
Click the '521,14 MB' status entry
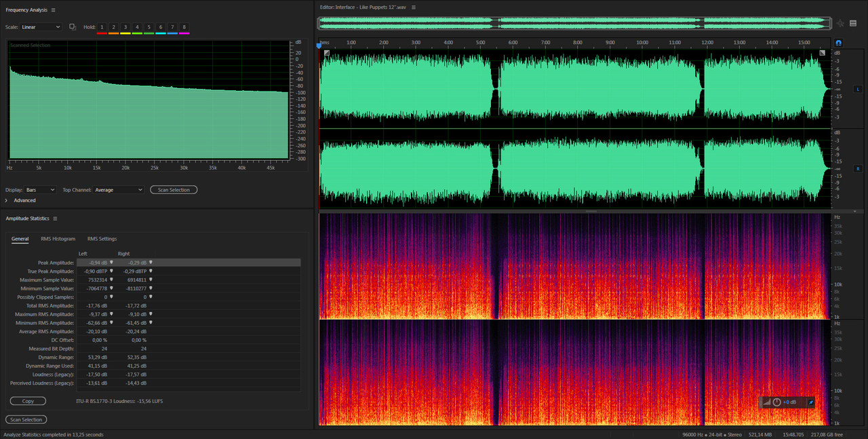coord(759,434)
